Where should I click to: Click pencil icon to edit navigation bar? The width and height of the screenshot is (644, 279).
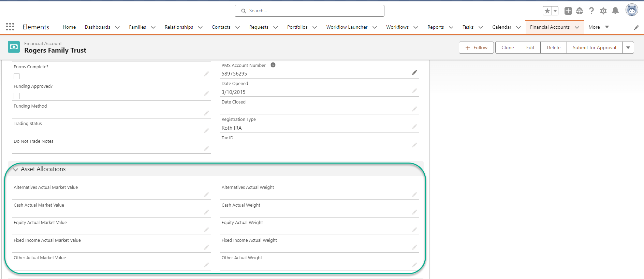click(636, 28)
